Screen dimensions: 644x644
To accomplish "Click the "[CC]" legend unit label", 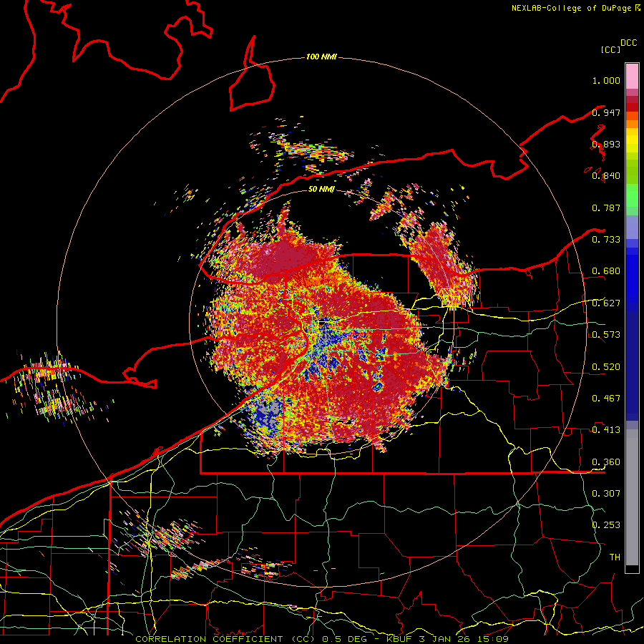I will pyautogui.click(x=610, y=49).
